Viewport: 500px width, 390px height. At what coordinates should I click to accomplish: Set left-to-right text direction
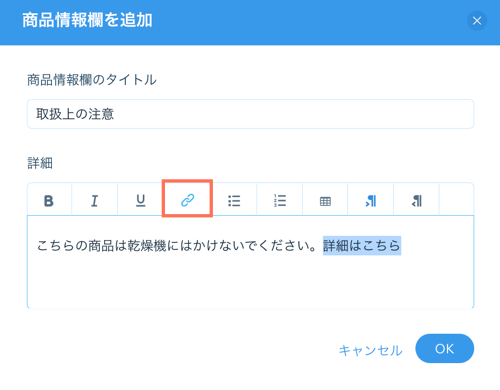click(371, 201)
